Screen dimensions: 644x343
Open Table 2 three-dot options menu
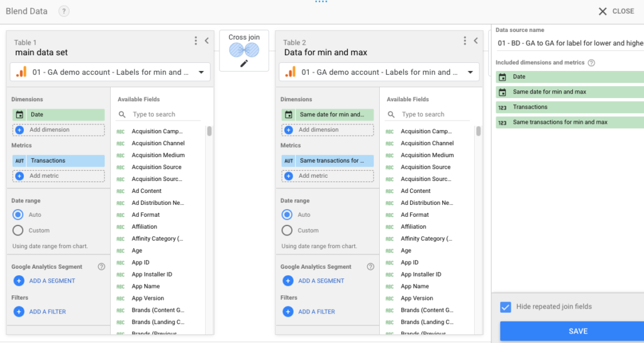pyautogui.click(x=465, y=41)
